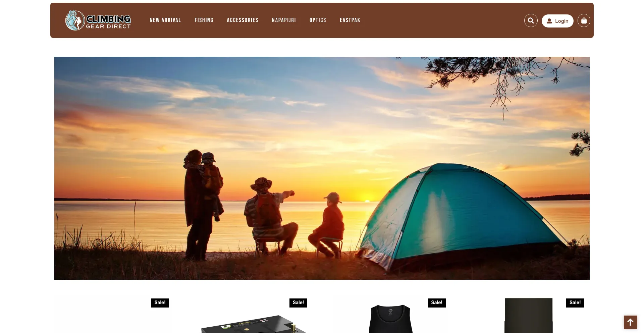Click Sale! badge on rightmost product
Screen dimensions: 644x333
575,303
